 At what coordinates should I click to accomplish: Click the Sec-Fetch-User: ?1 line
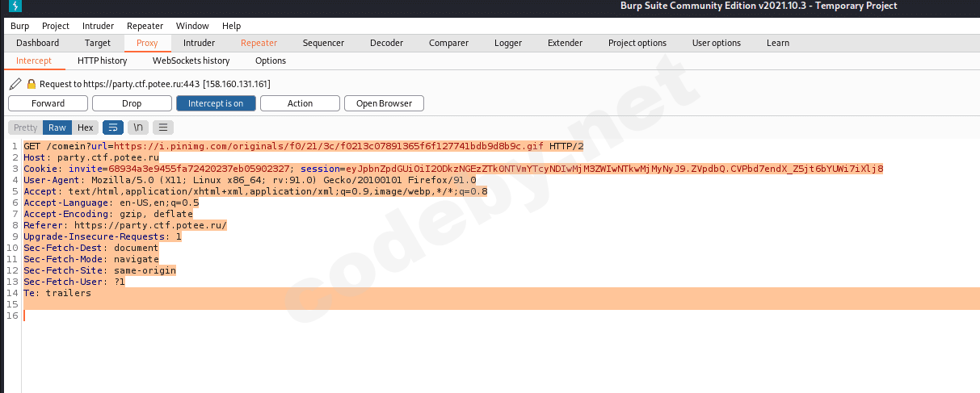pos(74,282)
